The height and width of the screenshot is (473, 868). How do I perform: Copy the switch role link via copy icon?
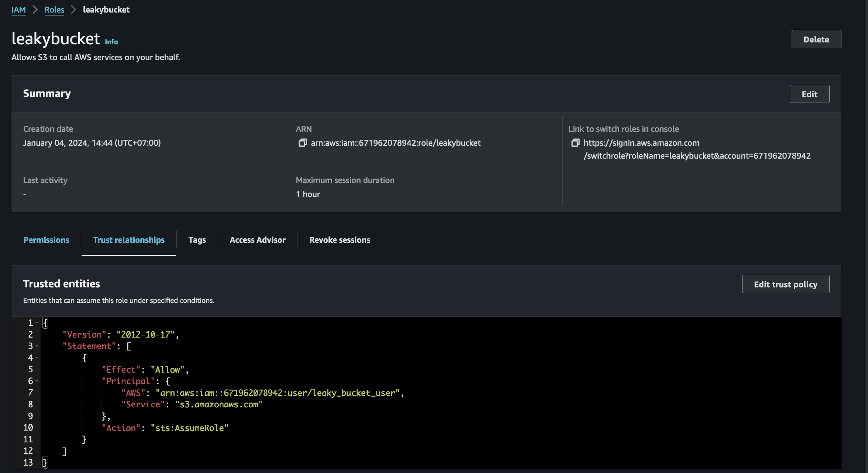575,143
